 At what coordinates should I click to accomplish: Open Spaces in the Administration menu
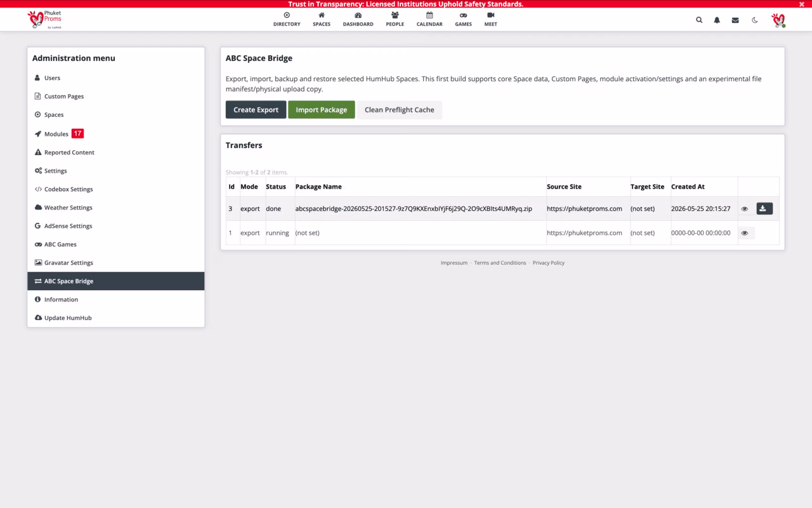[x=116, y=115]
